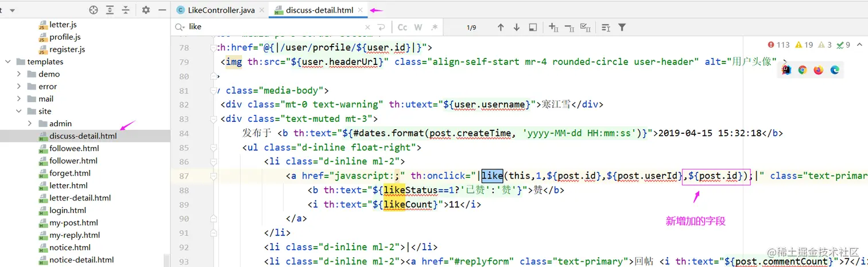Go to next occurrence with down arrow

pos(517,27)
